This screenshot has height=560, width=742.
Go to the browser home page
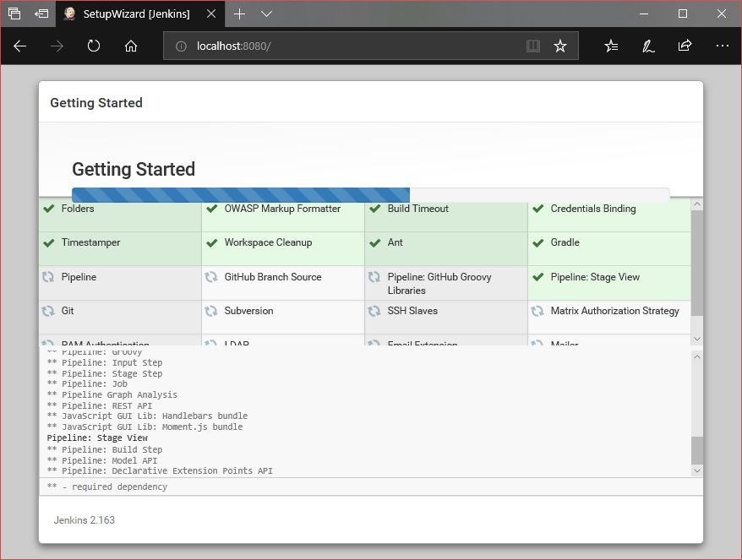click(131, 46)
